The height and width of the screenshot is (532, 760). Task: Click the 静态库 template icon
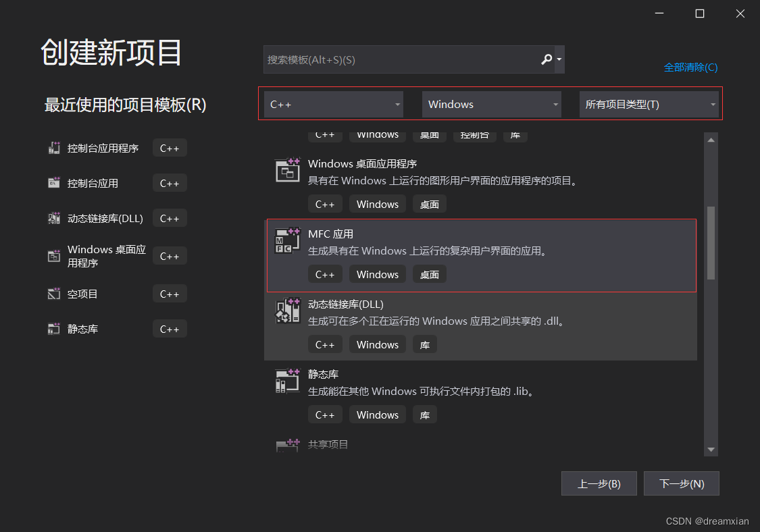(287, 380)
